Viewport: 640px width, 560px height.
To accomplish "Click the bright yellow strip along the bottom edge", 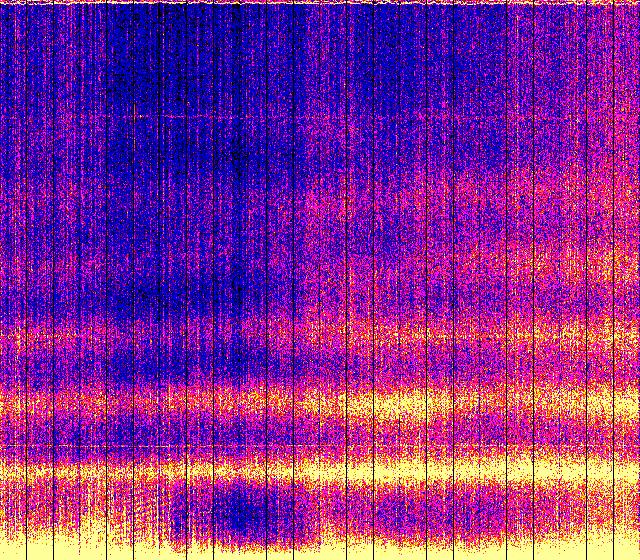I will (320, 551).
